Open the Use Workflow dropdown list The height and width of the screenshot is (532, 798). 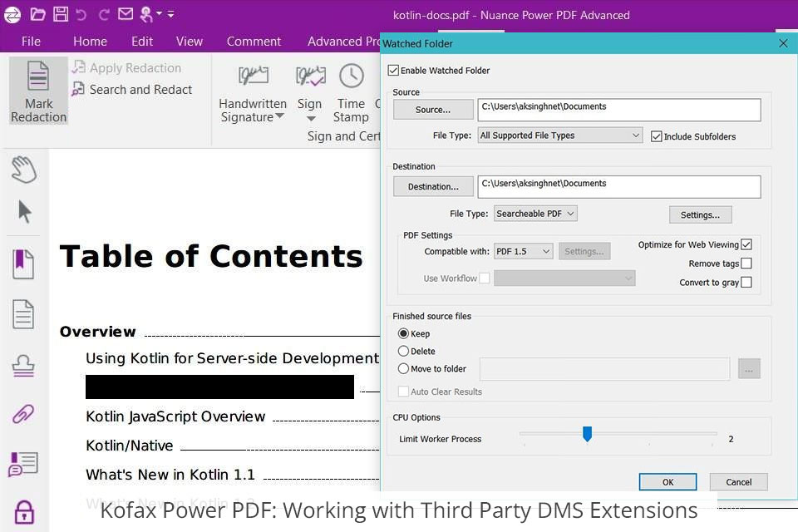point(564,278)
